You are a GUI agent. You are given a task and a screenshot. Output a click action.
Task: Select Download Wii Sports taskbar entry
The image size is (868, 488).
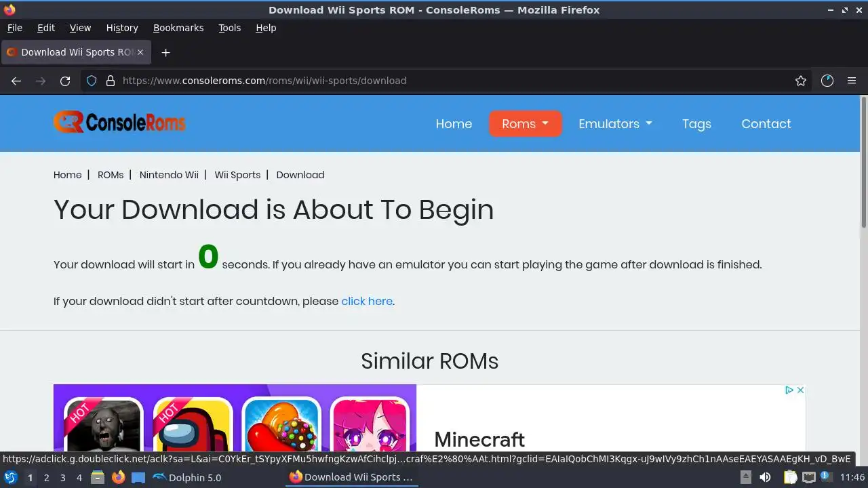pos(351,477)
